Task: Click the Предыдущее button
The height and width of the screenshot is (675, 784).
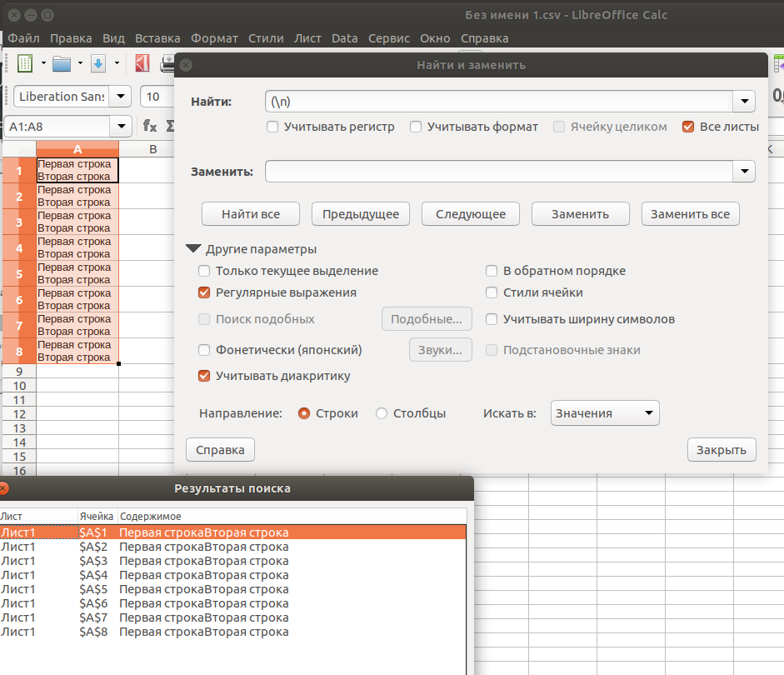Action: point(361,214)
